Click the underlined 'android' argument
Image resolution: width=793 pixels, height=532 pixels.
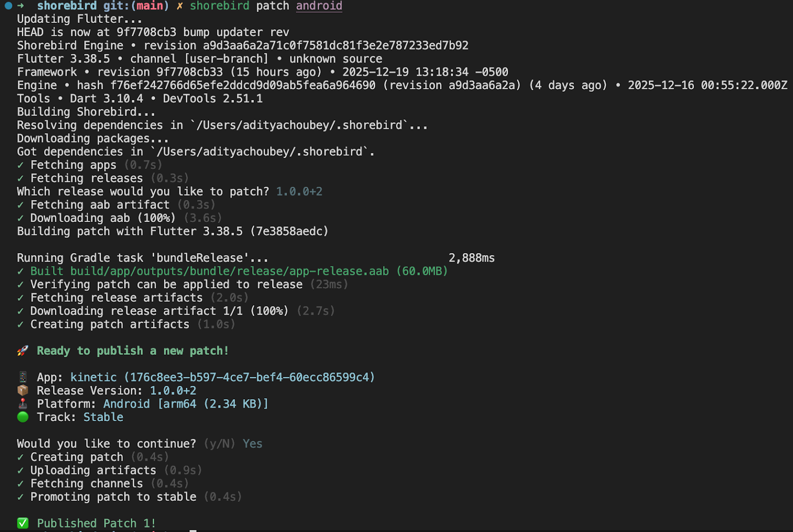(x=319, y=6)
